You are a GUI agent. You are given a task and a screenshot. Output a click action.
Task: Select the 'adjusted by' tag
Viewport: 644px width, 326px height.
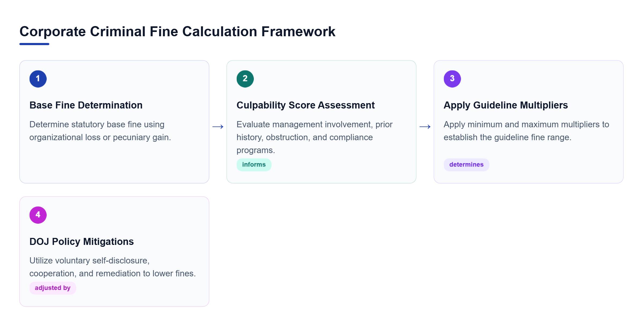click(53, 288)
